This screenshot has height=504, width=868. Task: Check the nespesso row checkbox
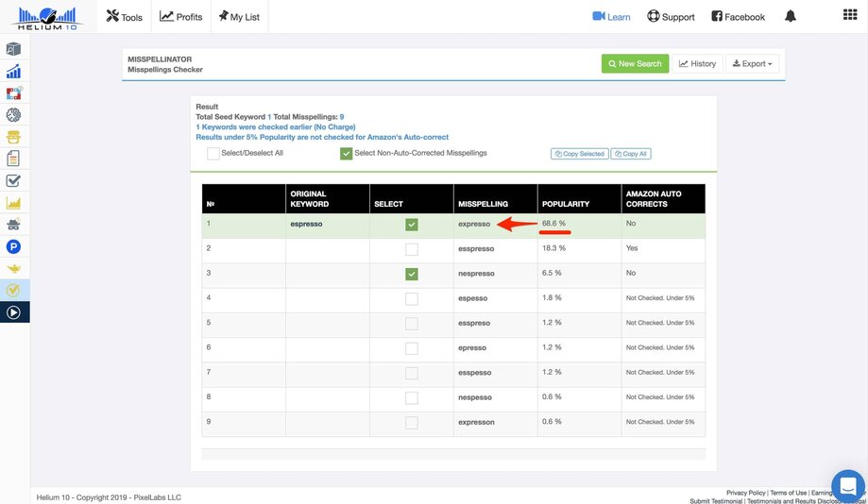[411, 397]
